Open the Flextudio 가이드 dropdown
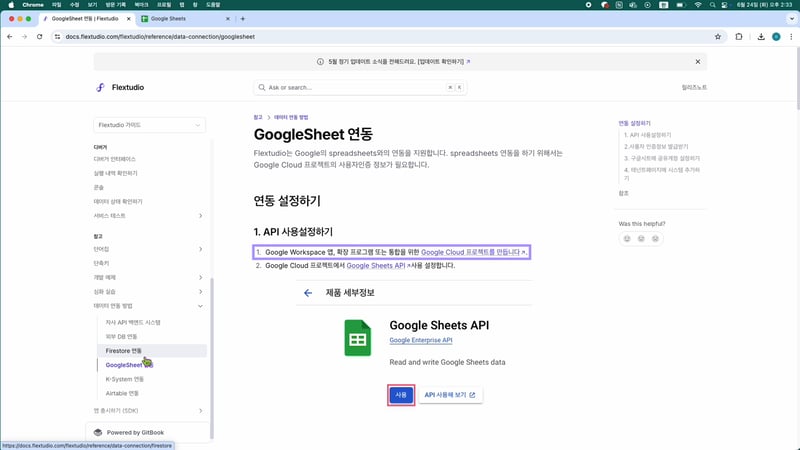 click(149, 125)
